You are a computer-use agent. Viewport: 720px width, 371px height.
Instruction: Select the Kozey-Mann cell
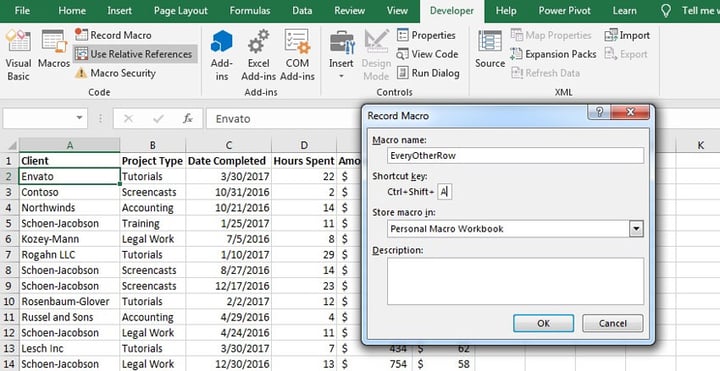[x=69, y=239]
